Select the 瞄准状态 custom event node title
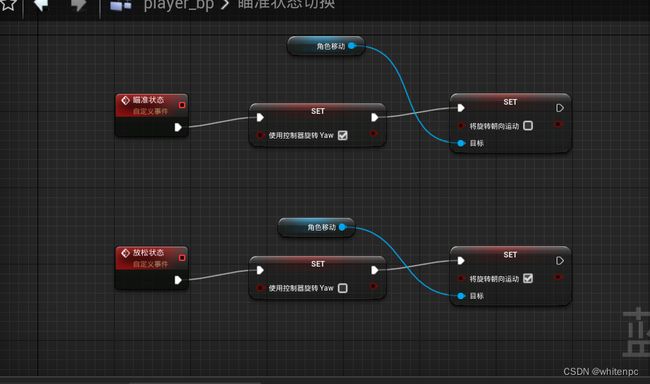 click(x=148, y=100)
